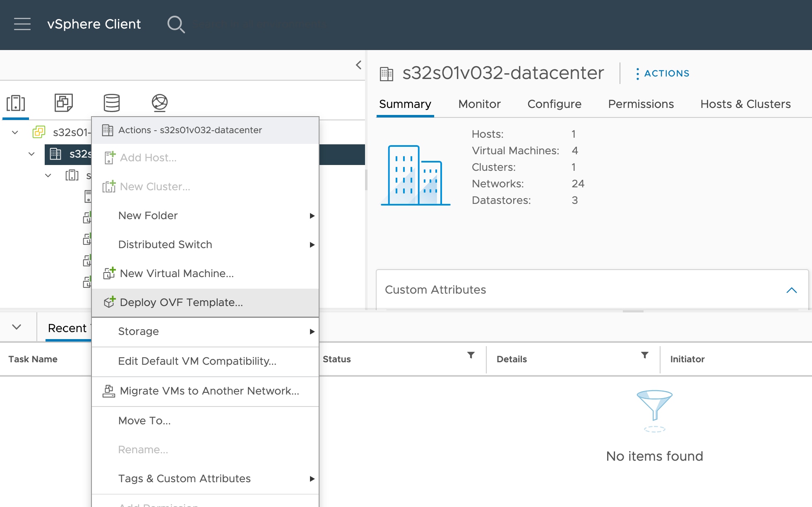Click the vSphere Client title link
This screenshot has width=812, height=507.
pyautogui.click(x=94, y=24)
